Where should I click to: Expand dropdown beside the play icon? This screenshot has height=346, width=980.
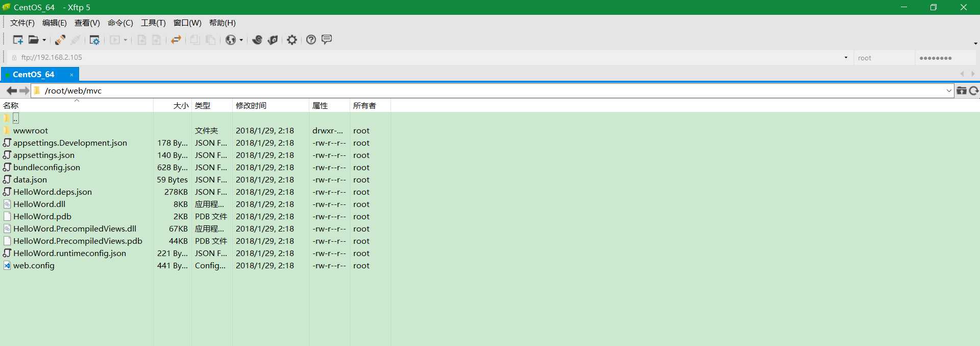click(125, 40)
